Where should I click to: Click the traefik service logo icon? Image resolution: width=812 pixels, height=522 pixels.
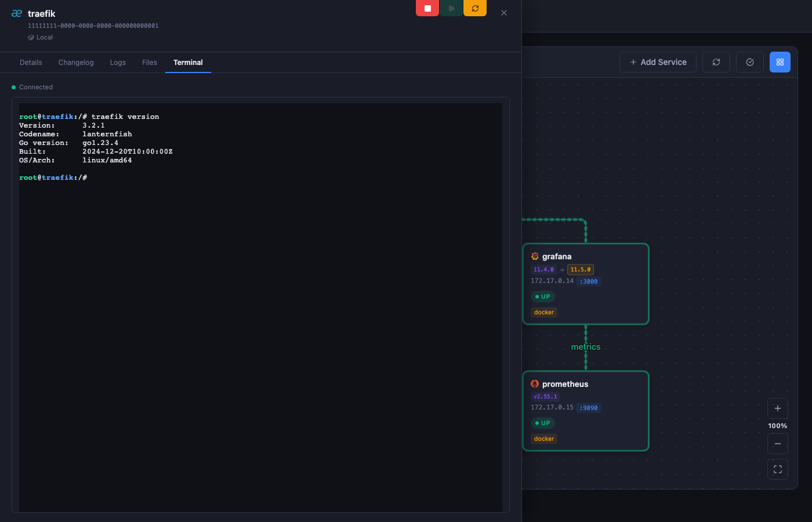(17, 13)
